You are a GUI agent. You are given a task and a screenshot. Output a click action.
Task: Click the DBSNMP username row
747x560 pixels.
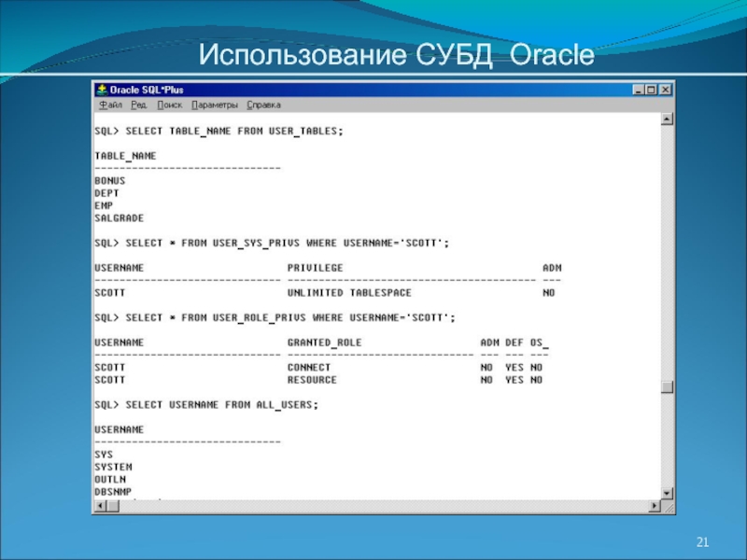[x=113, y=492]
